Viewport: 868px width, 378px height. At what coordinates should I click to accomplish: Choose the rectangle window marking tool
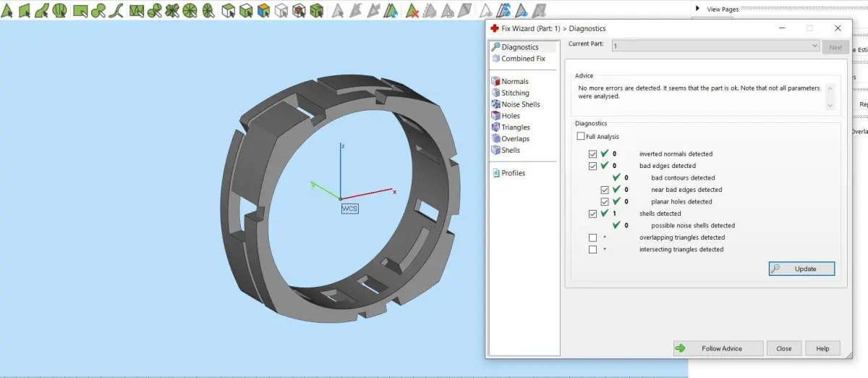click(80, 10)
